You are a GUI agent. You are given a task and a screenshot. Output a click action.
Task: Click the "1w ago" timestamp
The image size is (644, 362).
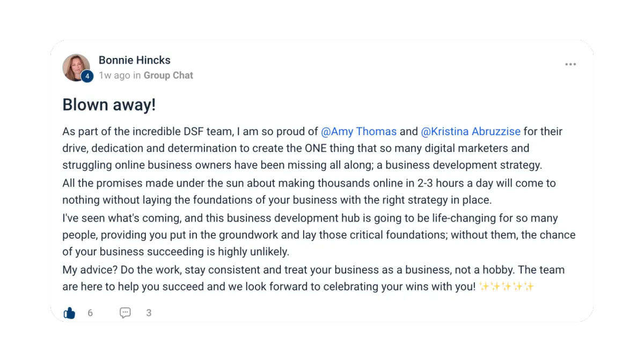[114, 76]
